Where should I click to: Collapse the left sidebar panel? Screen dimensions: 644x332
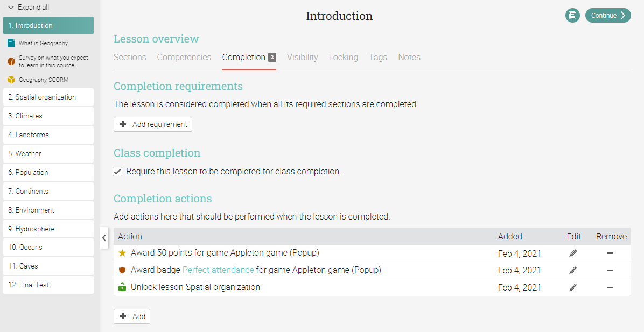104,237
